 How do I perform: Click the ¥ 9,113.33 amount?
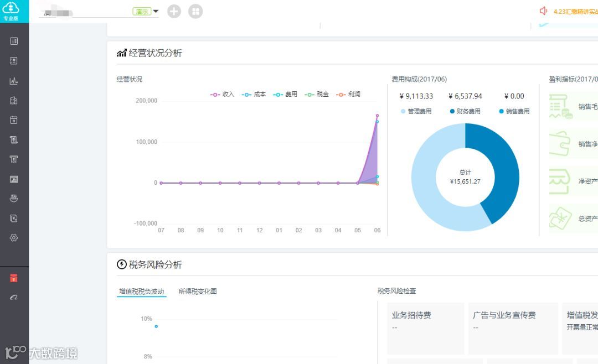click(x=416, y=96)
